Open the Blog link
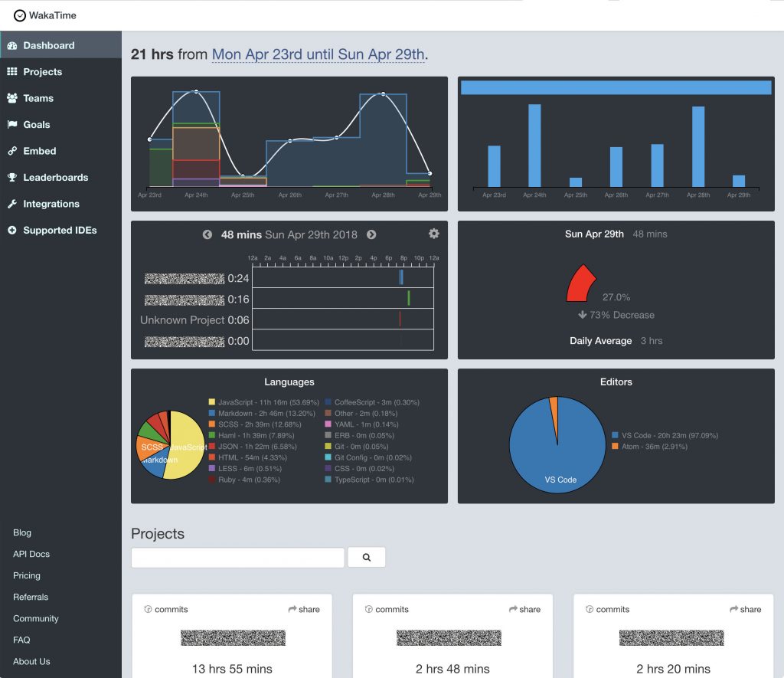784x678 pixels. point(22,532)
